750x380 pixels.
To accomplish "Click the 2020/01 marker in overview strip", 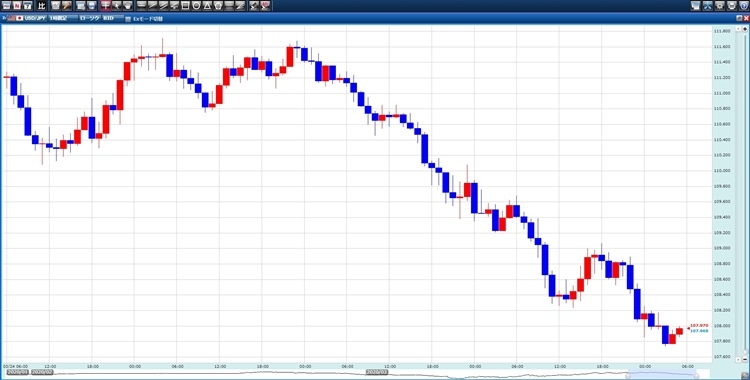I will (x=18, y=372).
